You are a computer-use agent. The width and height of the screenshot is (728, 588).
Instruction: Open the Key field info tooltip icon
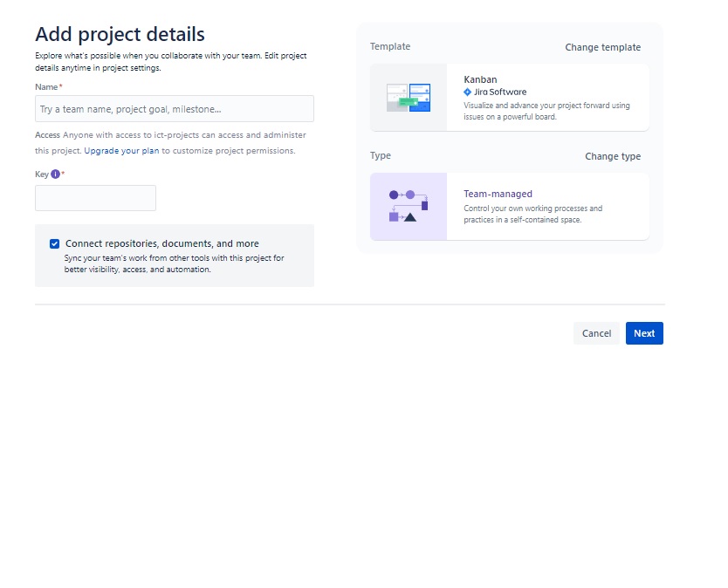pos(54,174)
